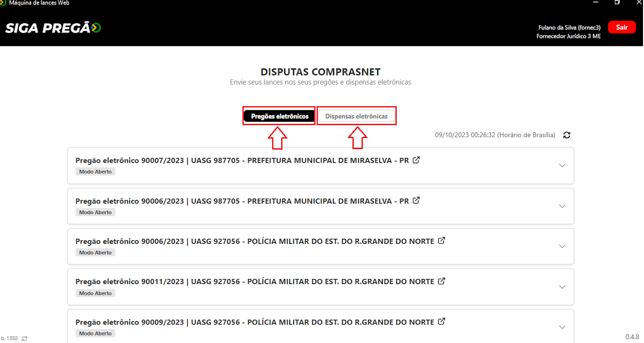The width and height of the screenshot is (644, 343).
Task: Open external link for Pregão 90009/2023 Polícia Militar
Action: click(441, 321)
